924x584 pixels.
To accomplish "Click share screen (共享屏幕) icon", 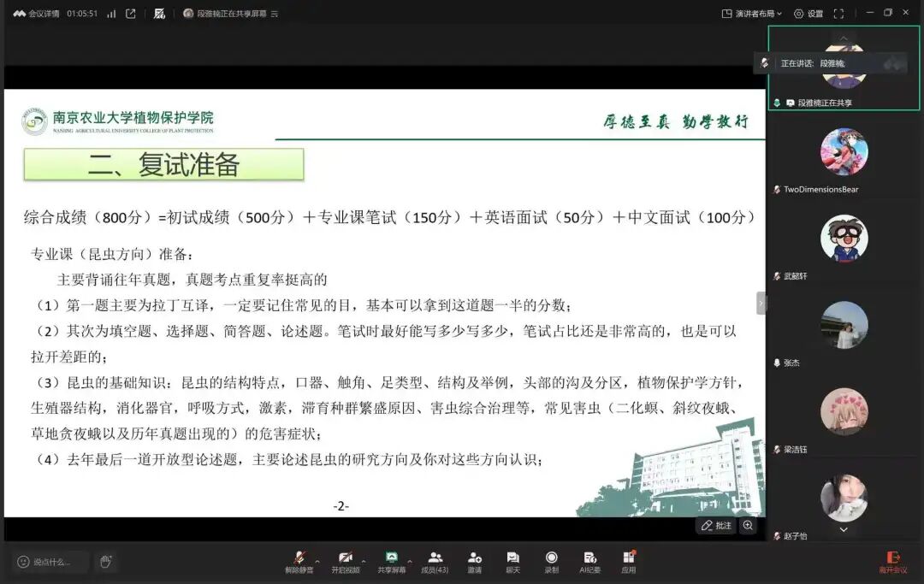I will tap(391, 563).
